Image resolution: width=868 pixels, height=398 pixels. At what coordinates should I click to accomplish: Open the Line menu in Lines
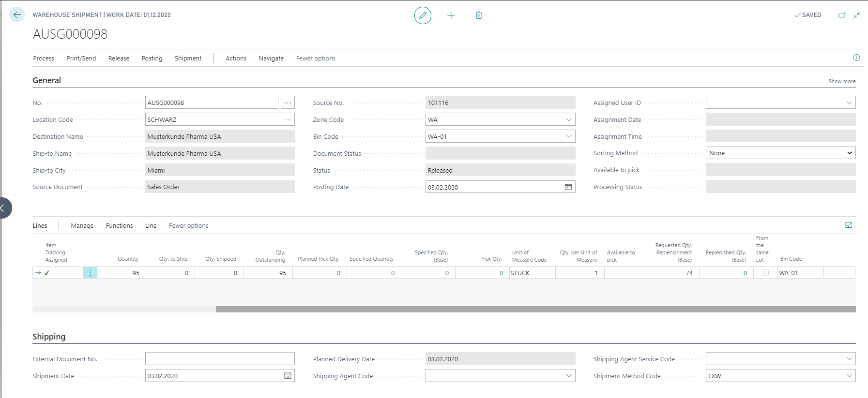pos(151,225)
